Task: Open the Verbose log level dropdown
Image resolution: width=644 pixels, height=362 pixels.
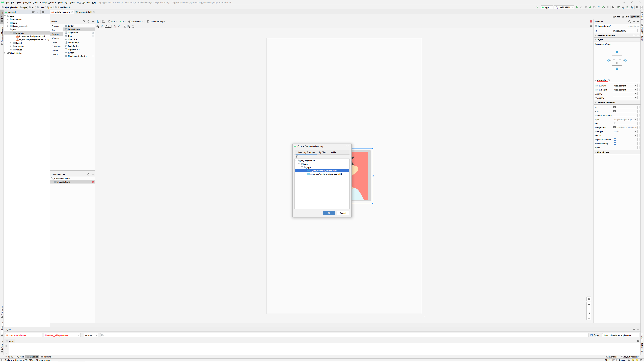Action: click(x=91, y=335)
